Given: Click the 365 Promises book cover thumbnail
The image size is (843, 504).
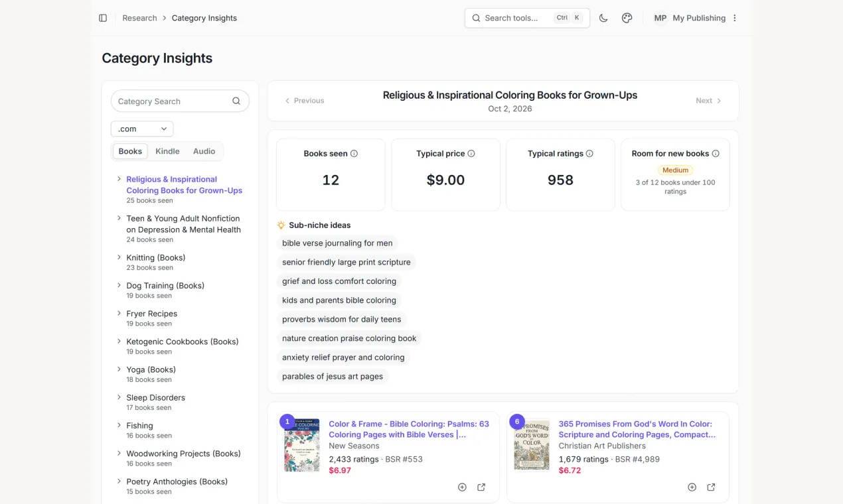Looking at the screenshot, I should coord(532,445).
